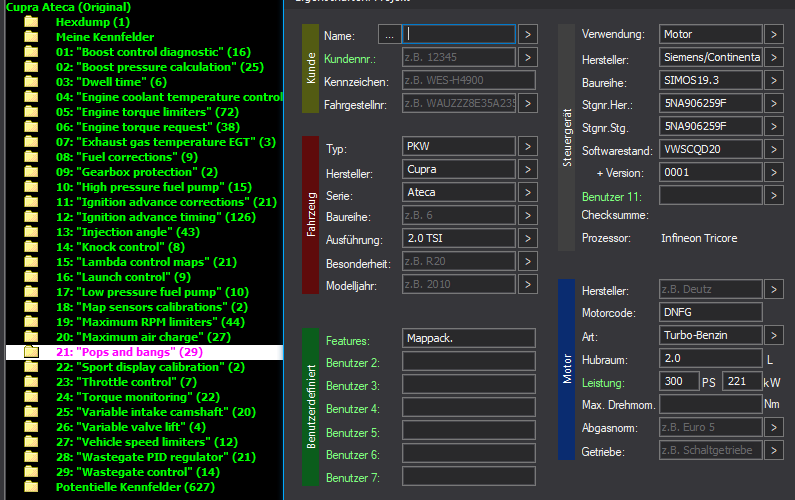795x500 pixels.
Task: Click folder icon for Potentielle Kennfelder (627)
Action: point(31,487)
